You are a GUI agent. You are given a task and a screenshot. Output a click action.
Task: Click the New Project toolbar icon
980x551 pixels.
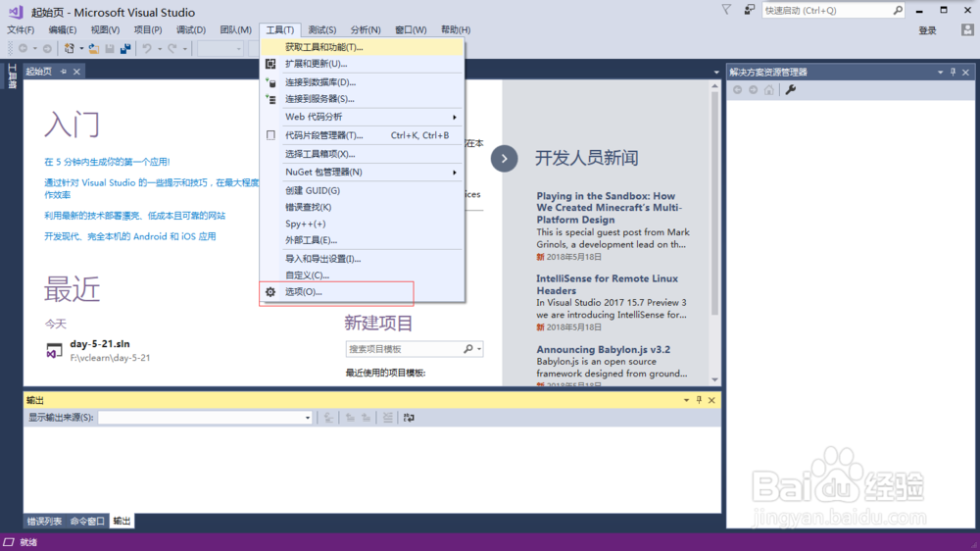[x=70, y=49]
